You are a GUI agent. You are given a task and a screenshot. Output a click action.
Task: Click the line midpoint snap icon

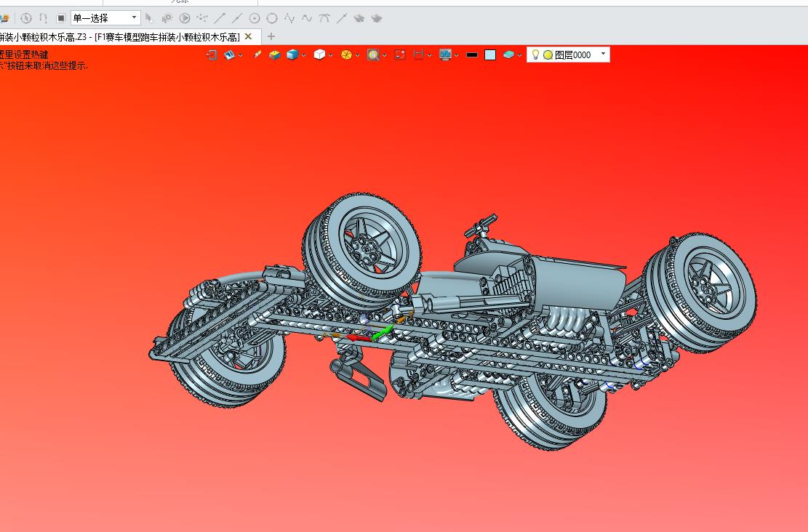(237, 19)
